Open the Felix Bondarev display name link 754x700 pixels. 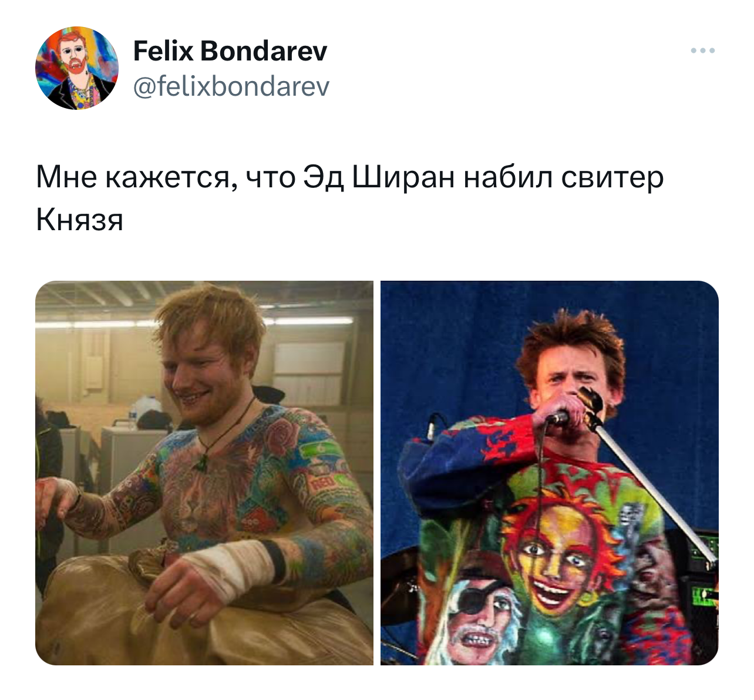click(x=230, y=51)
